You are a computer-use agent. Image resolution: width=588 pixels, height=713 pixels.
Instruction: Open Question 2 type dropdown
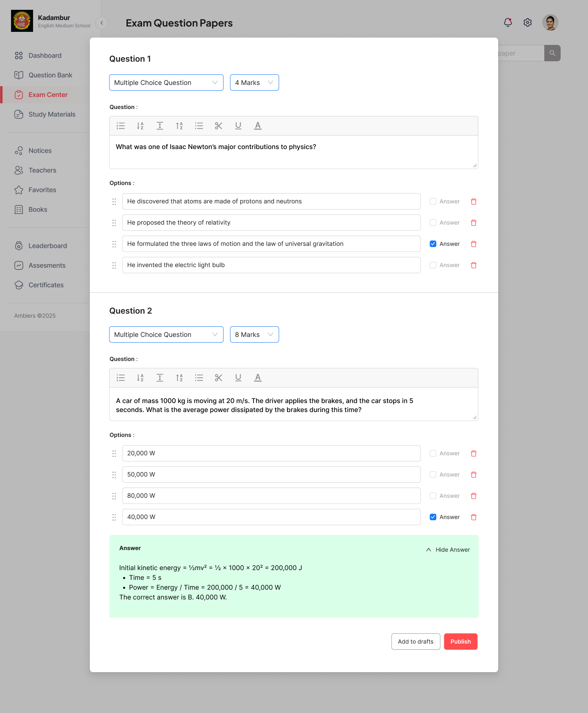tap(166, 334)
